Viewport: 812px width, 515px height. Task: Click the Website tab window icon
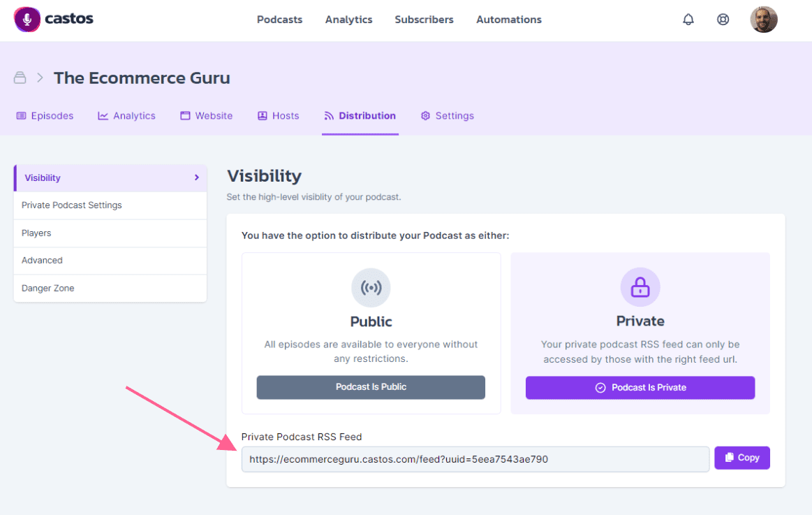pyautogui.click(x=185, y=115)
